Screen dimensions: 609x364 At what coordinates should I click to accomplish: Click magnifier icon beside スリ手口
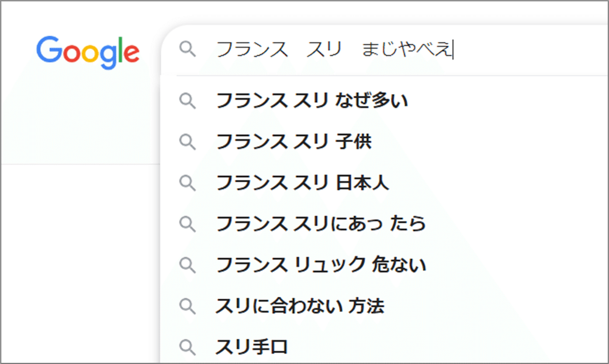click(187, 348)
